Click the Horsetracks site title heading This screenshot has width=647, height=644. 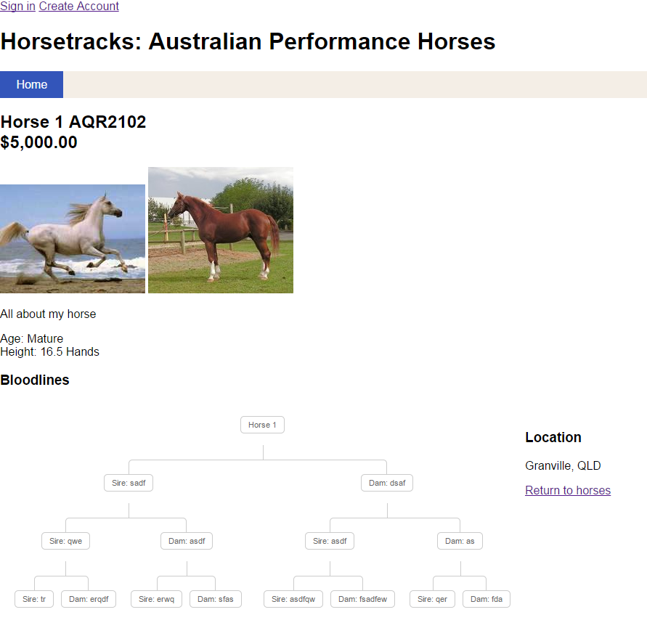248,41
